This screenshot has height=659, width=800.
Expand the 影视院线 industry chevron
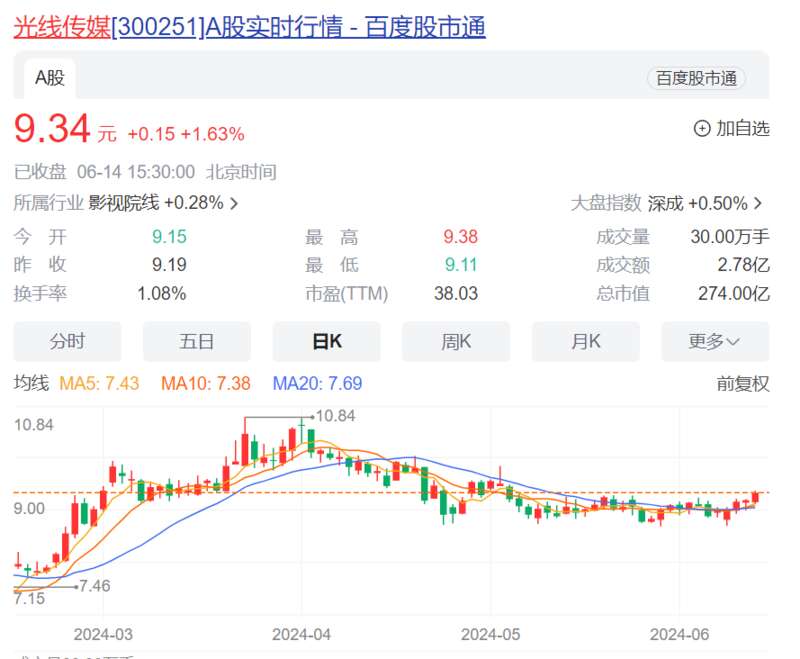coord(234,203)
